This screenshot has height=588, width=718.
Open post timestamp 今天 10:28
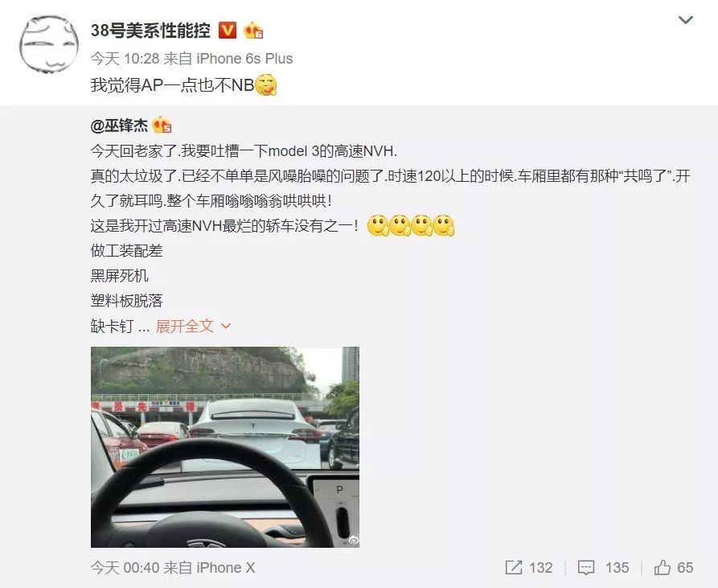pyautogui.click(x=125, y=59)
